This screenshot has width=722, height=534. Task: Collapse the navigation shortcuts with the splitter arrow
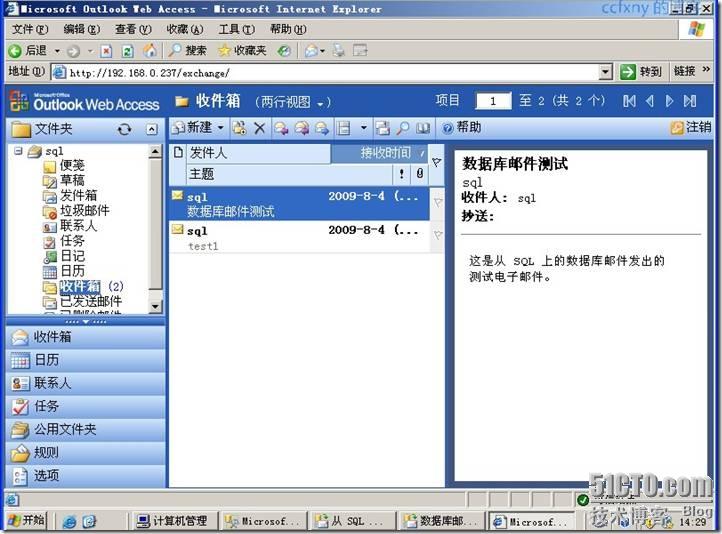(86, 321)
